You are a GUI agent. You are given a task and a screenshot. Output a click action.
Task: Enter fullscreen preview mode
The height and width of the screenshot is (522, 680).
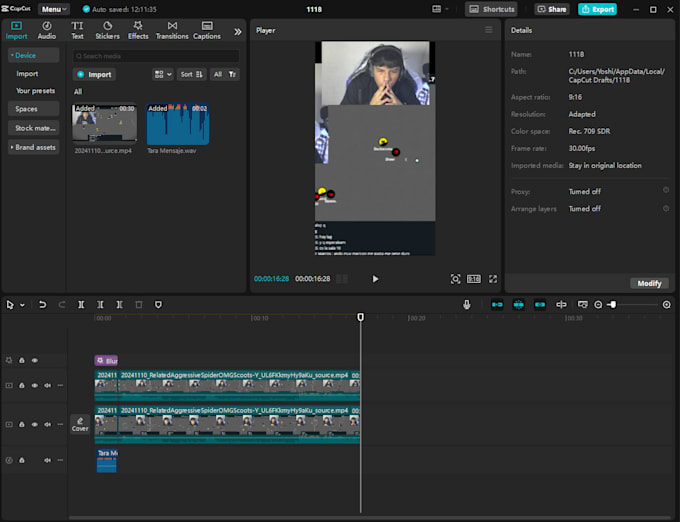[x=493, y=279]
